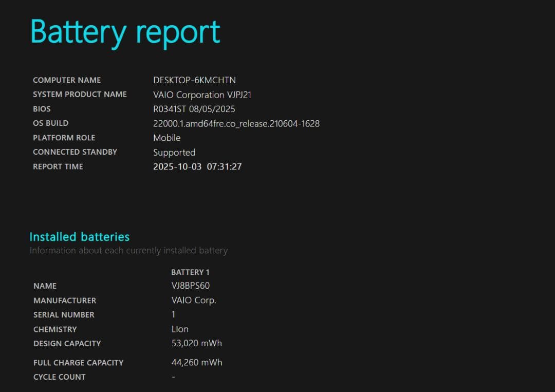Screen dimensions: 555x392
Task: Click the installed batteries description subtitle
Action: (128, 251)
